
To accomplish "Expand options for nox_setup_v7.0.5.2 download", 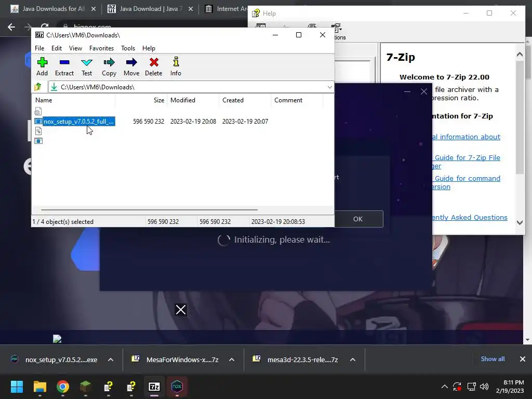I will [x=111, y=360].
